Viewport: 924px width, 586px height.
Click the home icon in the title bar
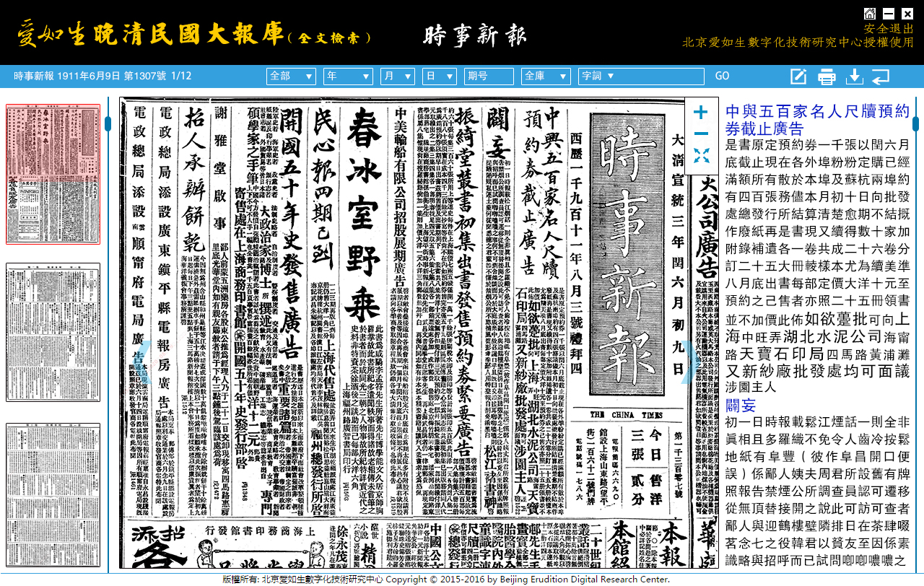click(869, 12)
